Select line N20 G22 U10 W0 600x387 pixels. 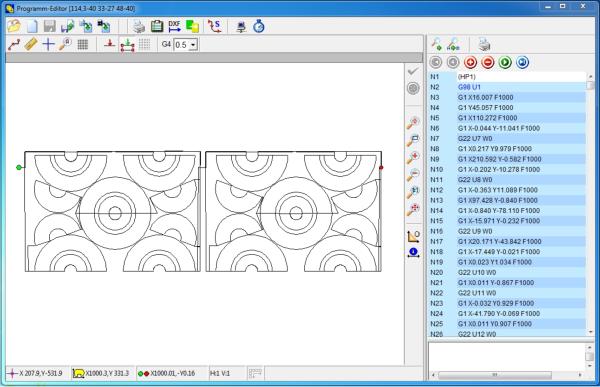pos(507,272)
